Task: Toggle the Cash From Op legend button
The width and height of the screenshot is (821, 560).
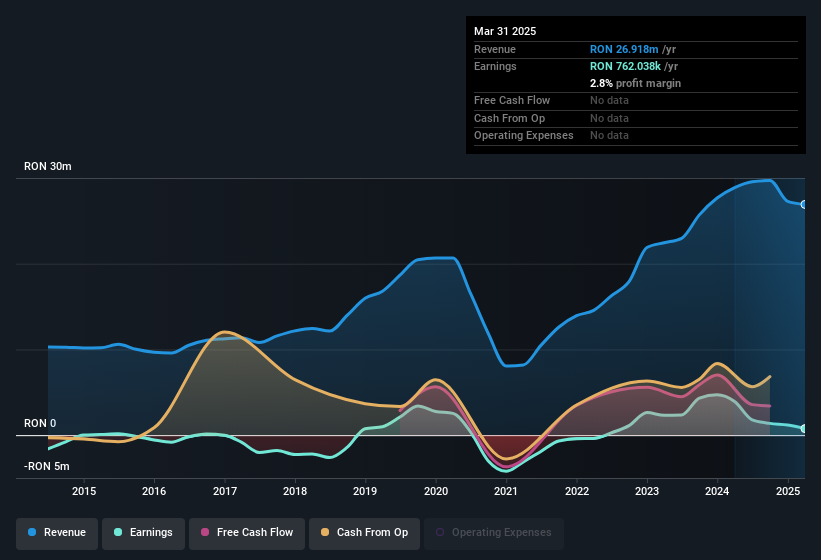Action: pos(364,533)
